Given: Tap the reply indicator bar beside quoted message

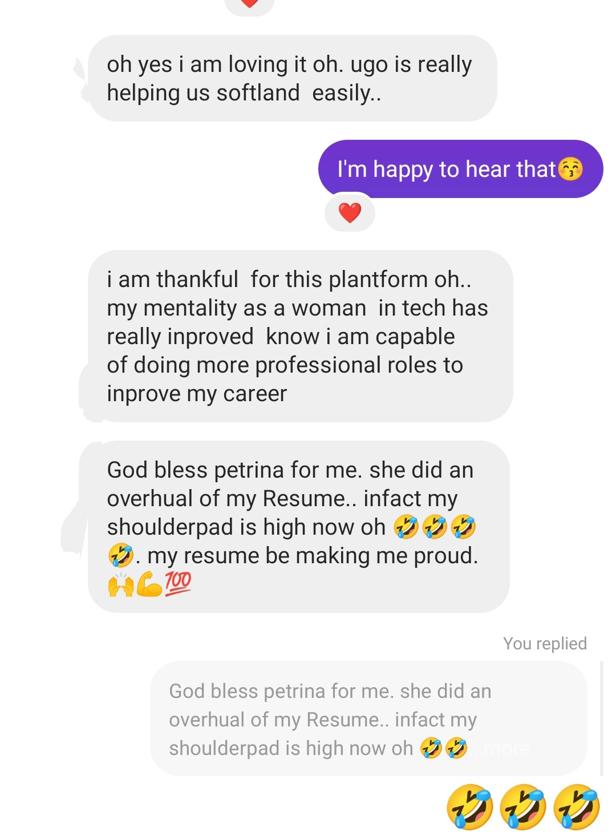Looking at the screenshot, I should pyautogui.click(x=602, y=718).
